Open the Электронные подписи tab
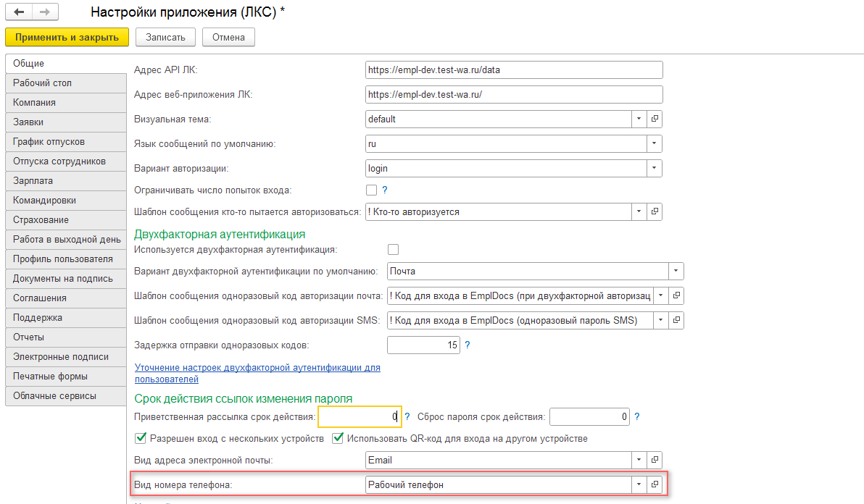The image size is (864, 504). (x=61, y=357)
